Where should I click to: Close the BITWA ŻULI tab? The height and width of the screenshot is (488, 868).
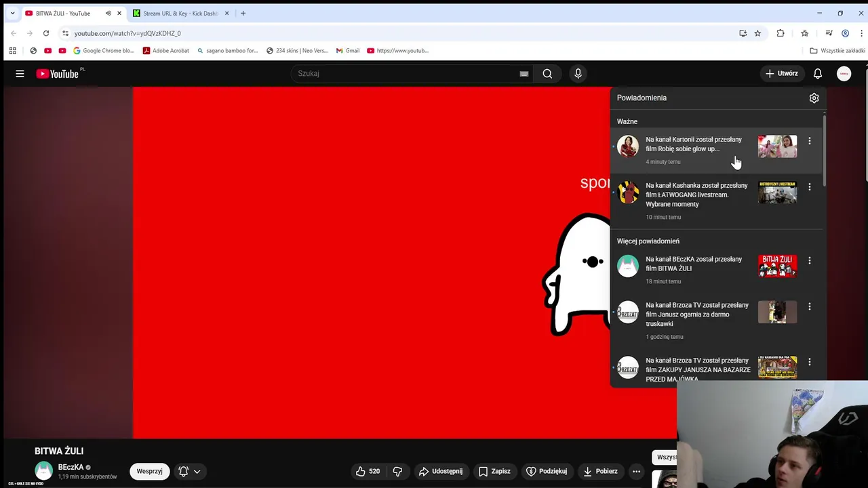pyautogui.click(x=119, y=13)
